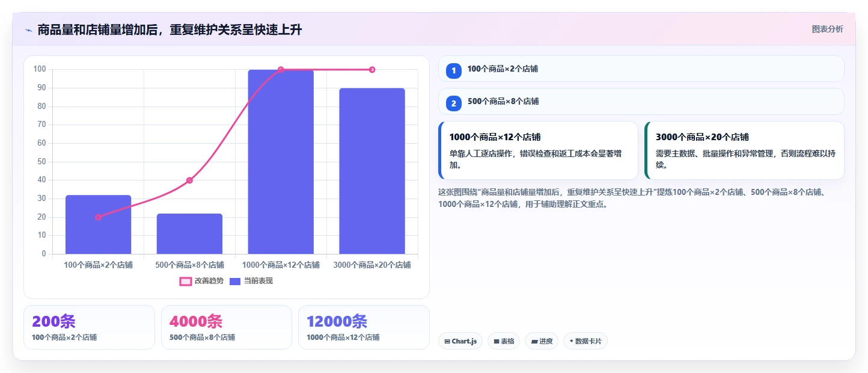The height and width of the screenshot is (373, 868).
Task: Click the chart title 商品量和店铺量增加后
Action: (170, 30)
